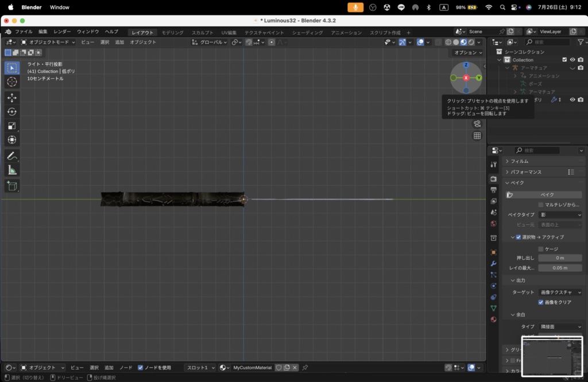Open the ベイクタイプ dropdown
The image size is (588, 382).
pyautogui.click(x=560, y=215)
